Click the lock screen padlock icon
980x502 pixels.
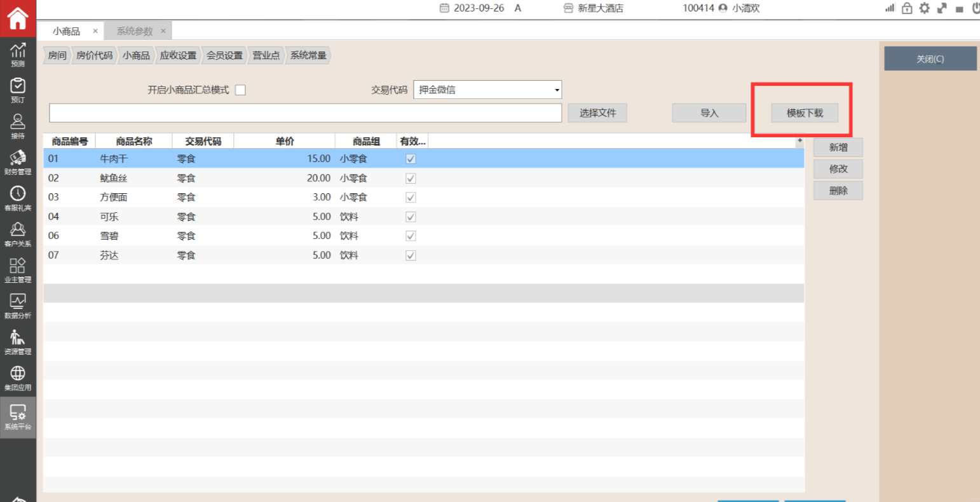coord(907,8)
